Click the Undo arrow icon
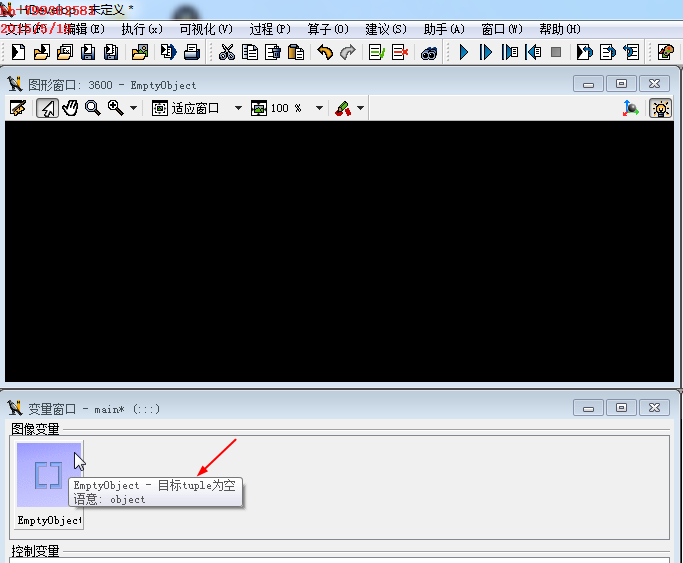 pyautogui.click(x=325, y=52)
